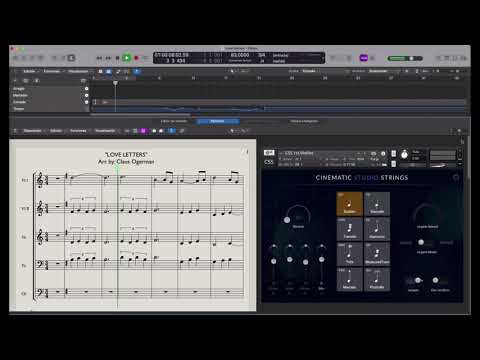Click the Vibrato knob
The image size is (480, 360).
pos(298,215)
